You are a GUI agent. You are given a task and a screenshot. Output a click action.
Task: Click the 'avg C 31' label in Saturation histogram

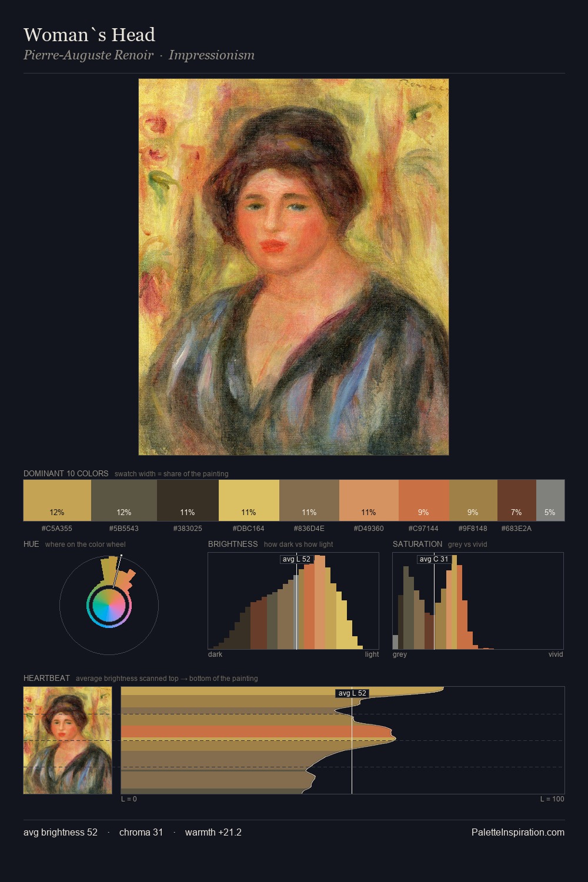pyautogui.click(x=434, y=559)
